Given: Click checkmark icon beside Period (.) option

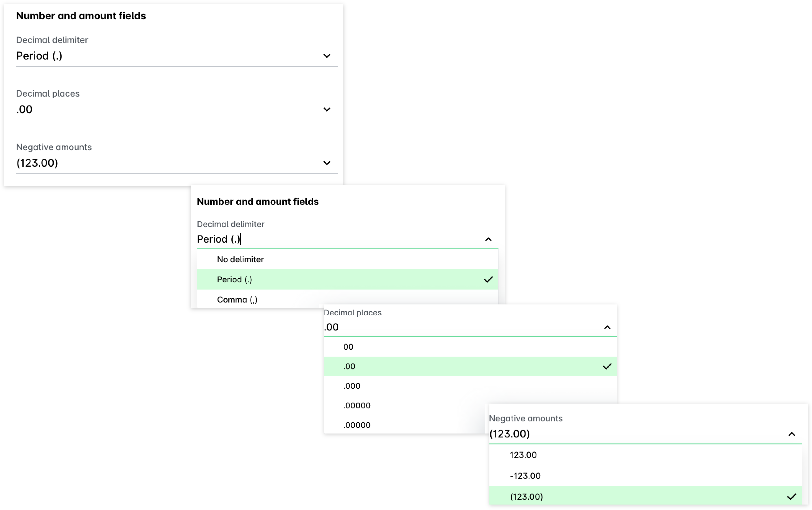Looking at the screenshot, I should (x=488, y=280).
